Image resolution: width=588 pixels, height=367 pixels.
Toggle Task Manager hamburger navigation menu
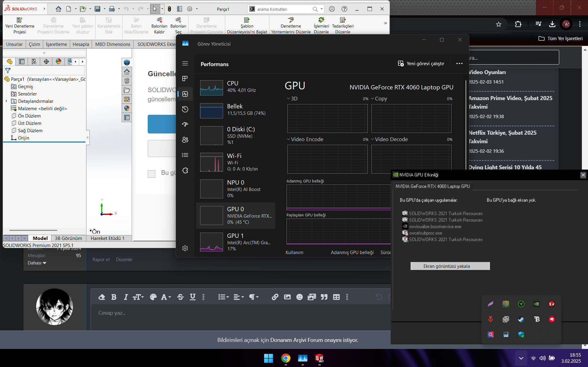click(185, 63)
